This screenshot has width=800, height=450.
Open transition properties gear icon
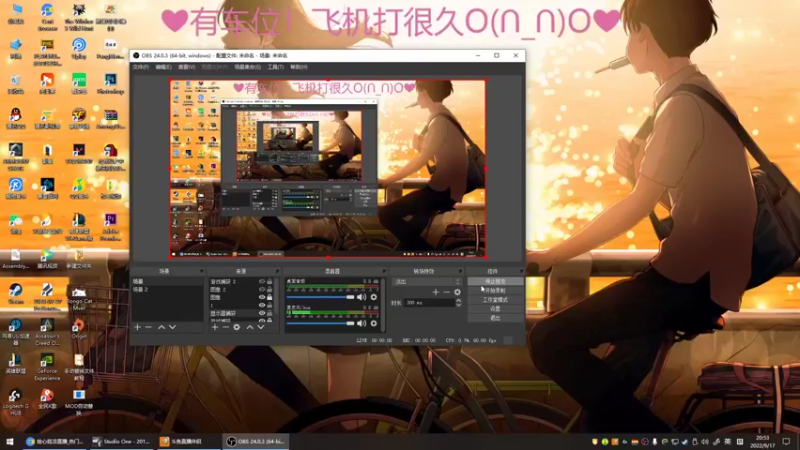(457, 292)
